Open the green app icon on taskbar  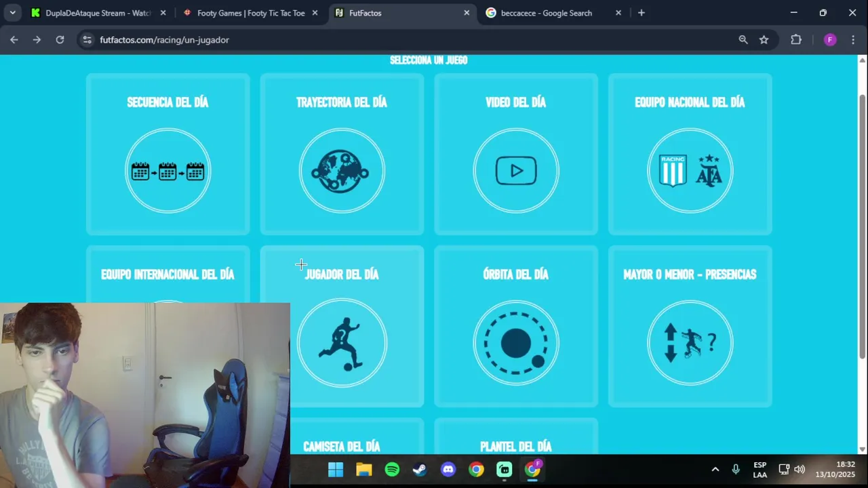coord(505,470)
